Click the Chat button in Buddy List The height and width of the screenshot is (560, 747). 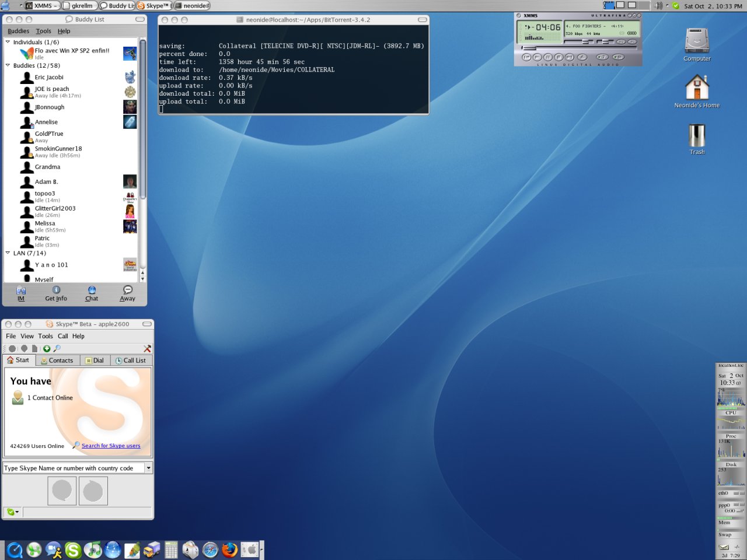tap(92, 293)
